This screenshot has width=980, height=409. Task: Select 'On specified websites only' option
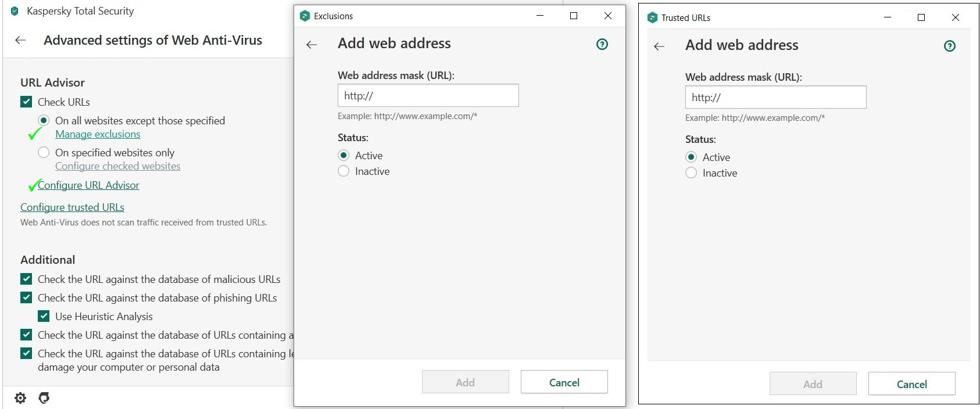pos(44,152)
